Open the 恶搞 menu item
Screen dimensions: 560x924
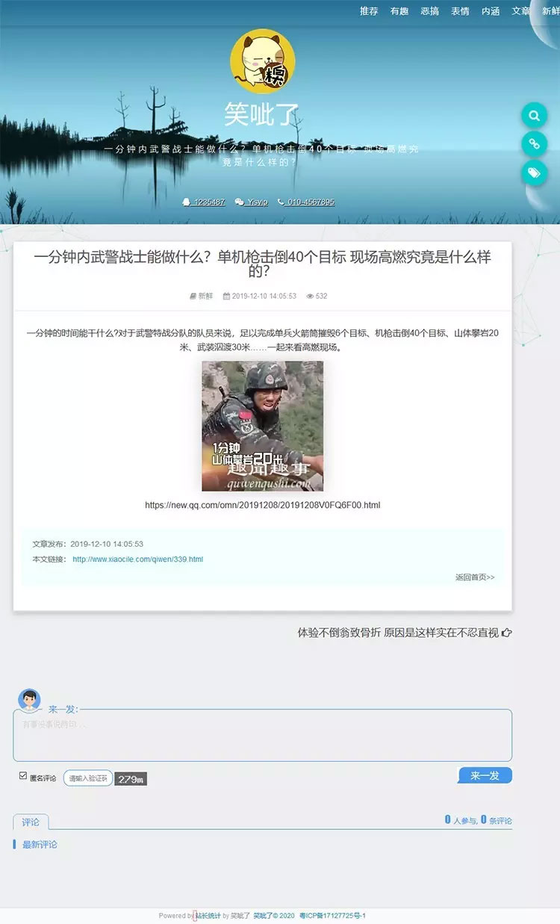(429, 11)
